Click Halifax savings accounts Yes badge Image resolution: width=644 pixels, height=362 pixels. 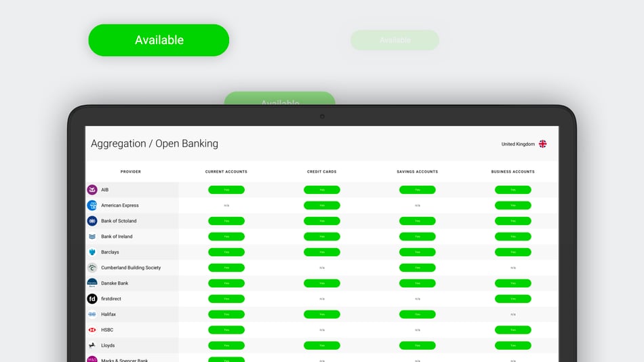pos(418,315)
